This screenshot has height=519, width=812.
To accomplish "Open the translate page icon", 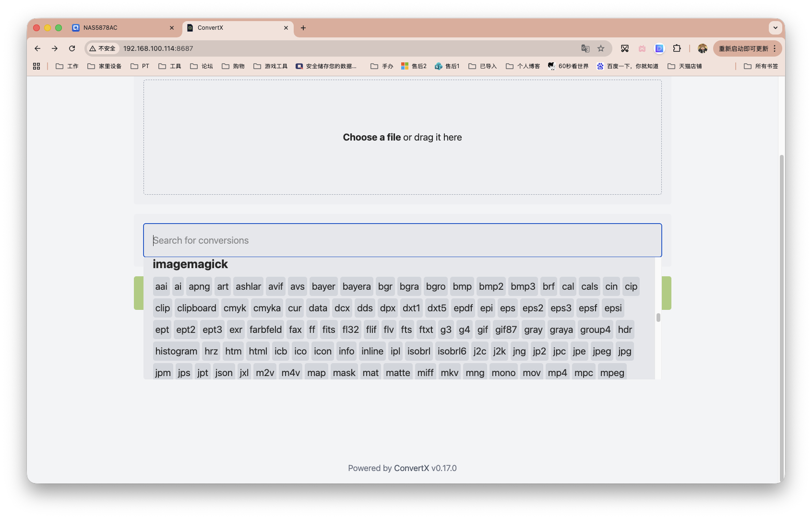I will (585, 48).
